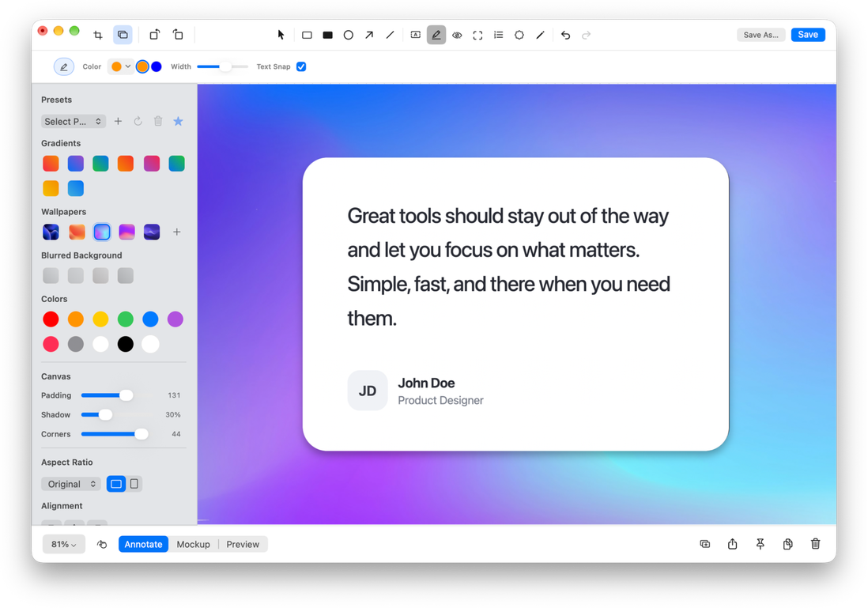Adjust the Width slider
The width and height of the screenshot is (868, 608).
pyautogui.click(x=223, y=66)
